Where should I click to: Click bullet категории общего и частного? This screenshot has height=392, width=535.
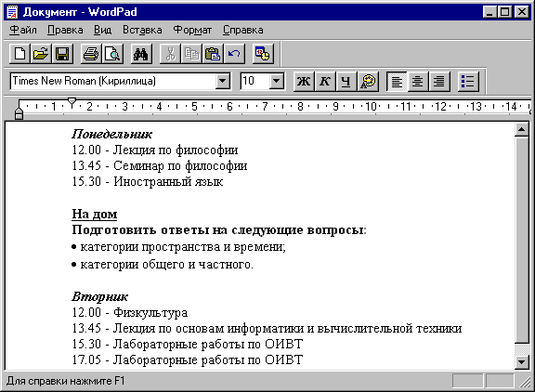(163, 265)
